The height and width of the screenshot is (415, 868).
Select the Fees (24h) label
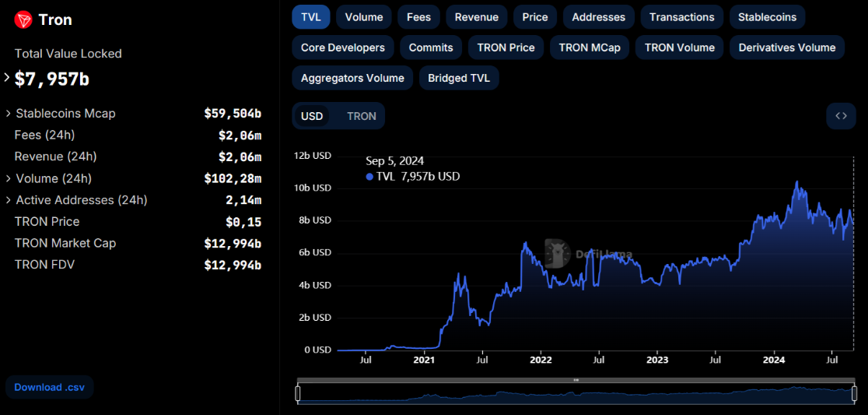(45, 135)
